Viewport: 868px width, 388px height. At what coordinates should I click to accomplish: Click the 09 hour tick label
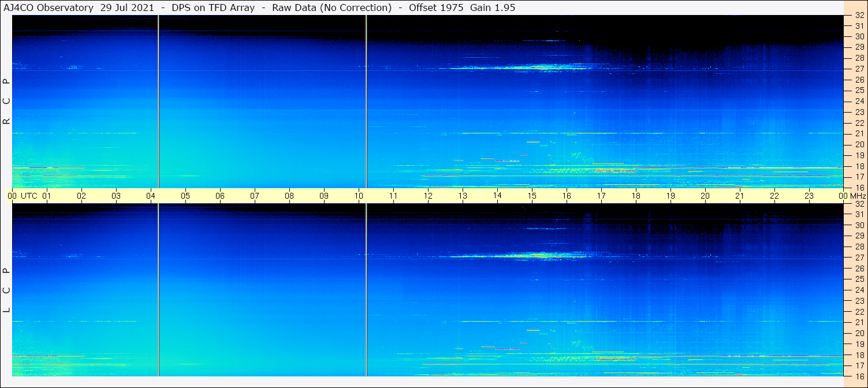[x=324, y=196]
